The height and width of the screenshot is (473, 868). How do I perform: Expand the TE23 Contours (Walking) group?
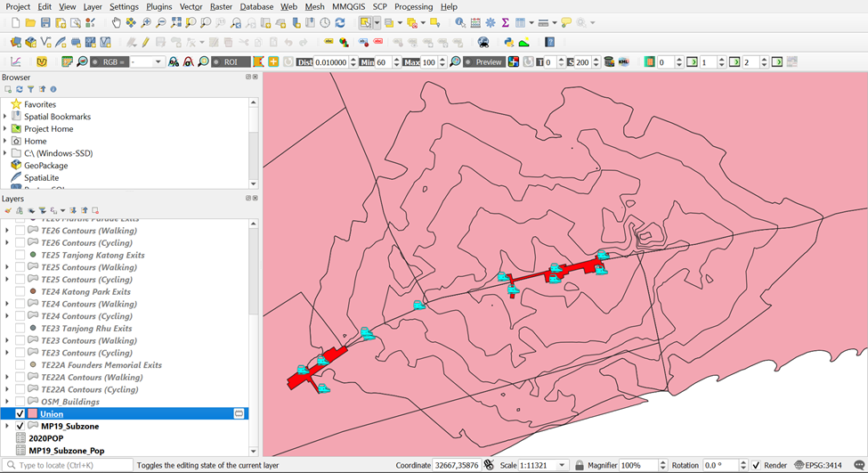pyautogui.click(x=7, y=341)
